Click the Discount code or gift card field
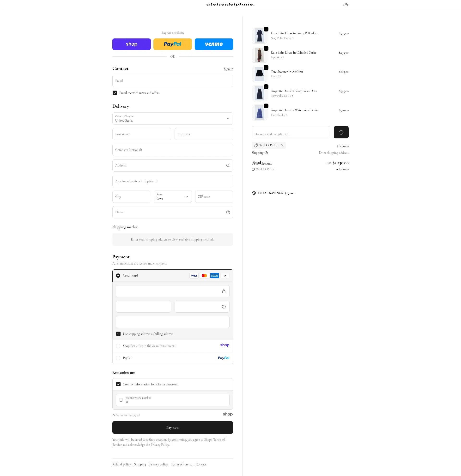Screen dimensions: 461x476 point(291,132)
